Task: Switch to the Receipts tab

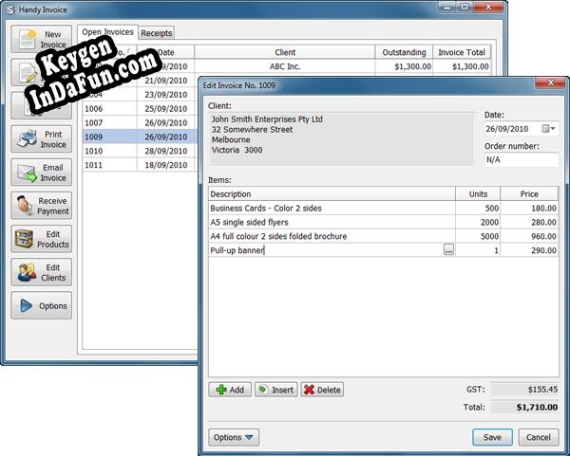Action: (156, 33)
